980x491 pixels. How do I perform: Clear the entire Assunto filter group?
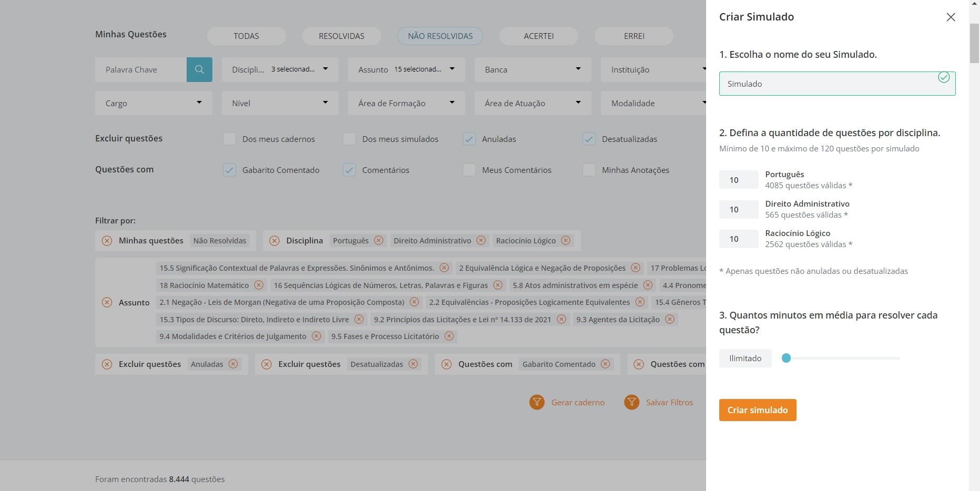tap(107, 302)
